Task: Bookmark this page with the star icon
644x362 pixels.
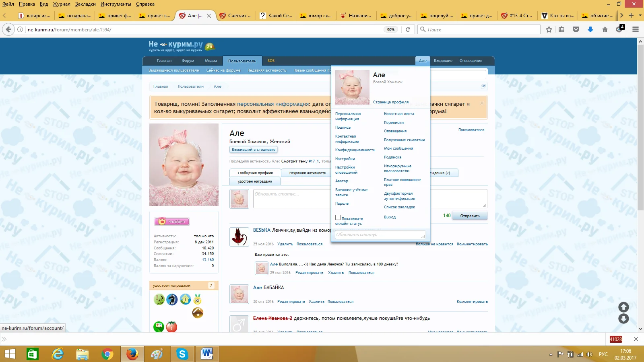Action: pyautogui.click(x=549, y=29)
